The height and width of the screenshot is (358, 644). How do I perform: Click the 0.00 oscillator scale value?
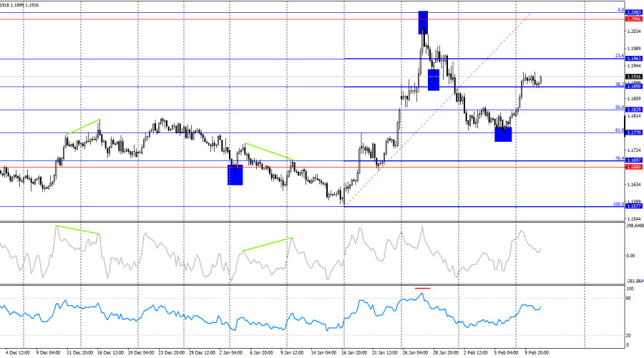point(630,256)
